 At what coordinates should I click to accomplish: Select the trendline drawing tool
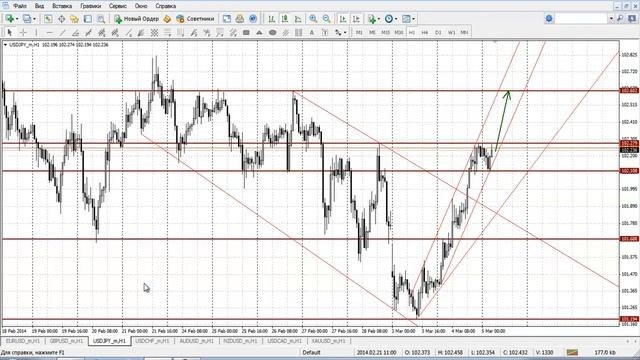(62, 32)
